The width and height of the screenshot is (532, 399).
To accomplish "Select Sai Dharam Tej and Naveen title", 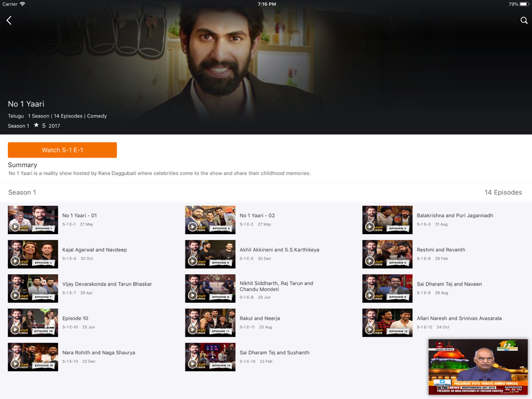I will click(x=449, y=284).
